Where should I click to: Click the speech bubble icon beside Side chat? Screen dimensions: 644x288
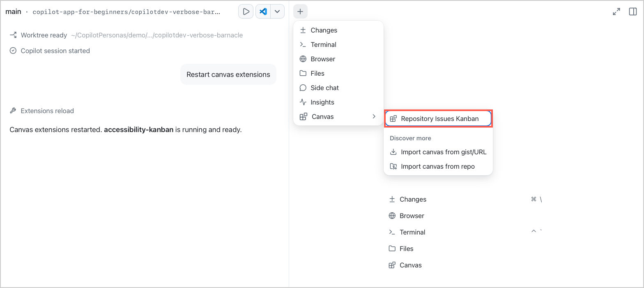[x=303, y=88]
